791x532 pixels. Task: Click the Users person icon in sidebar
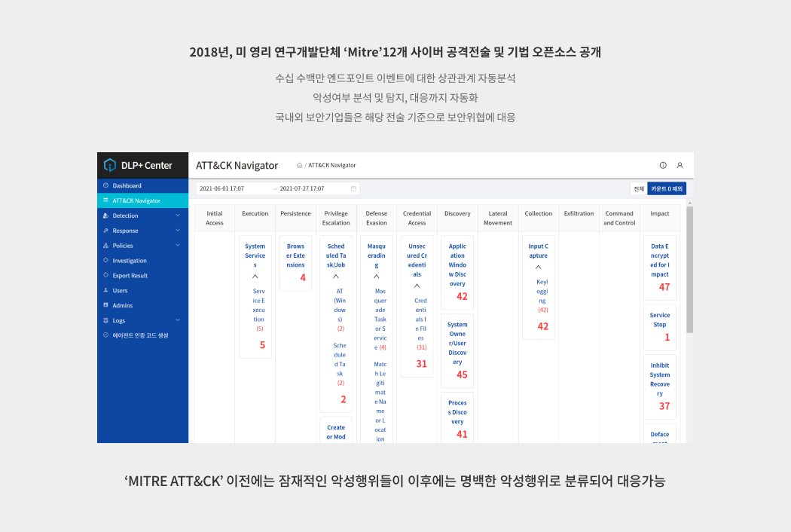click(105, 290)
